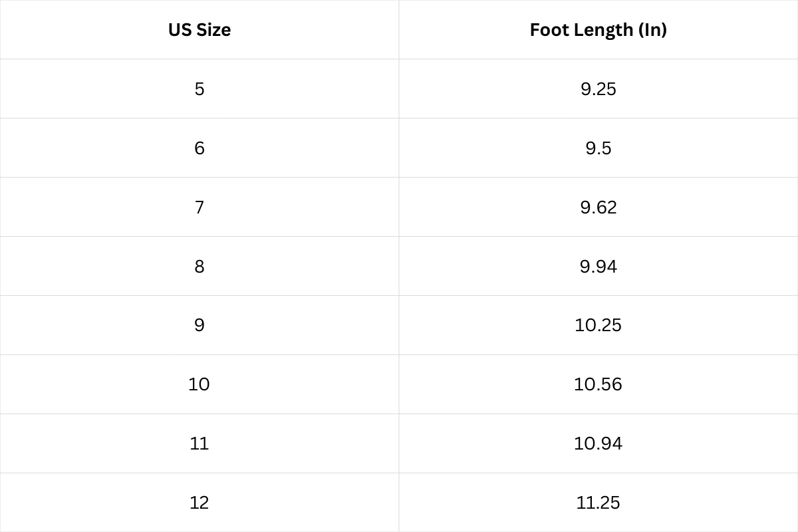Select the US size 12 cell

[199, 503]
